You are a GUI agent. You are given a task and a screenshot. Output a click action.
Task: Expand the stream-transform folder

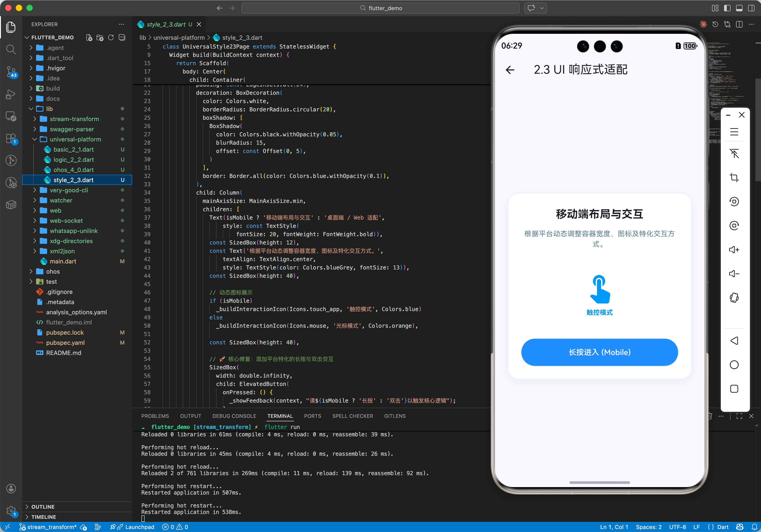point(74,119)
